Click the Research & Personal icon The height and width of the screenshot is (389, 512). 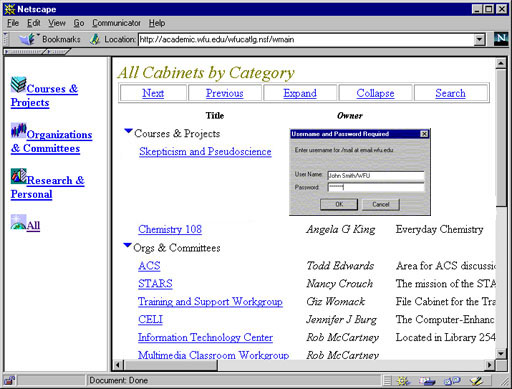click(x=18, y=176)
